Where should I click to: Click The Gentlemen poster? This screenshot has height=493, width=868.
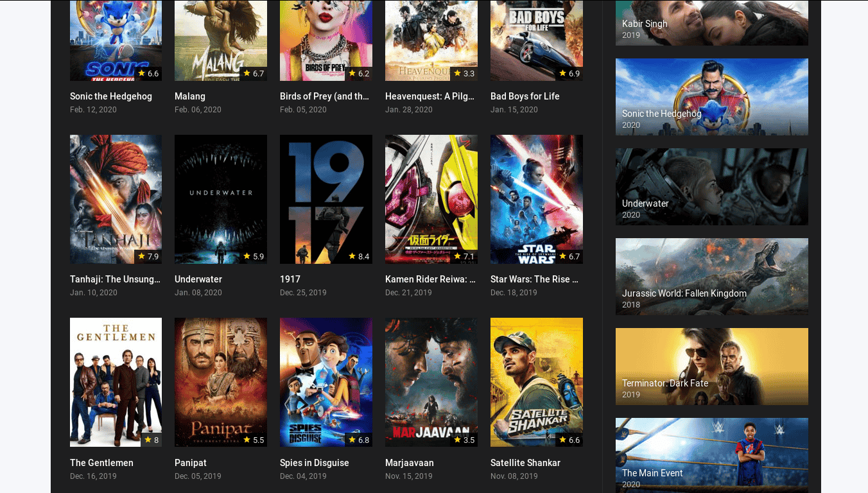[x=116, y=382]
